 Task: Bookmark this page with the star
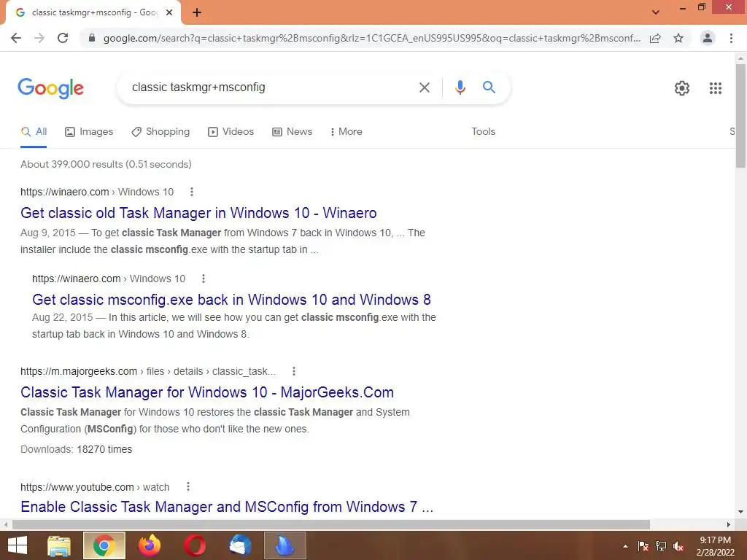point(678,38)
